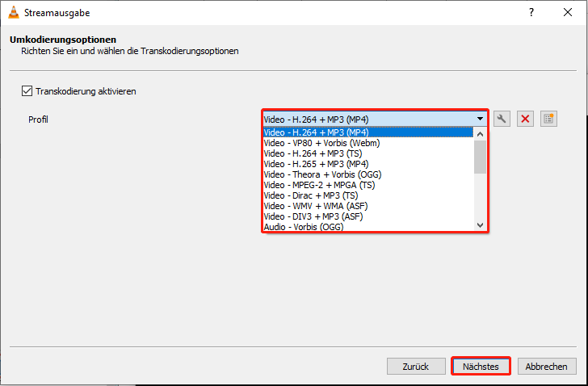Delete selected profile with red X icon
Image resolution: width=588 pixels, height=386 pixels.
point(525,120)
